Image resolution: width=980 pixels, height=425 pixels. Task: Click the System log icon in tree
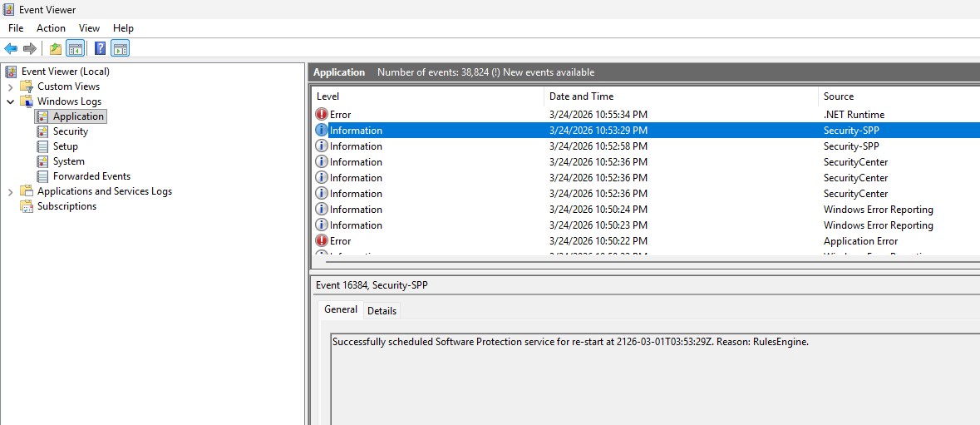coord(42,161)
